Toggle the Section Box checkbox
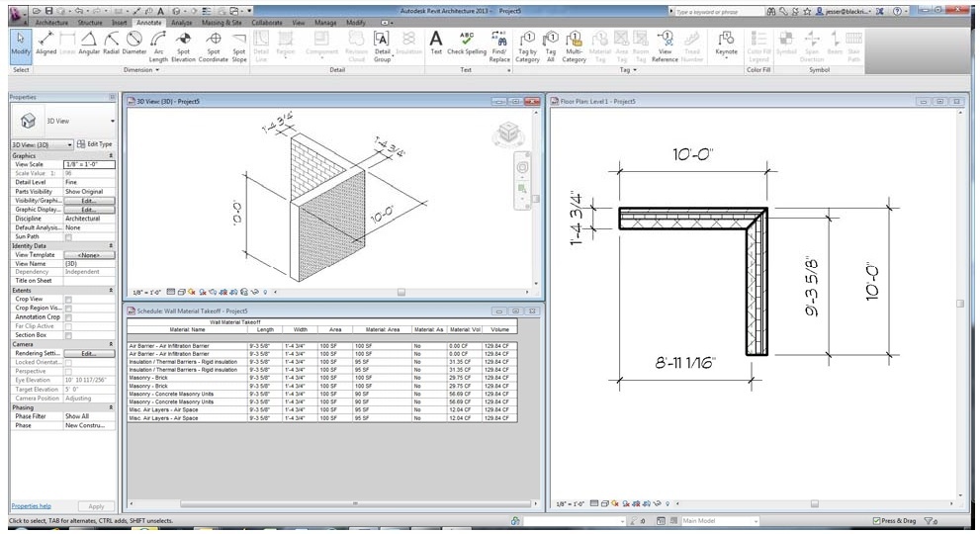Viewport: 980px width, 534px height. click(68, 334)
